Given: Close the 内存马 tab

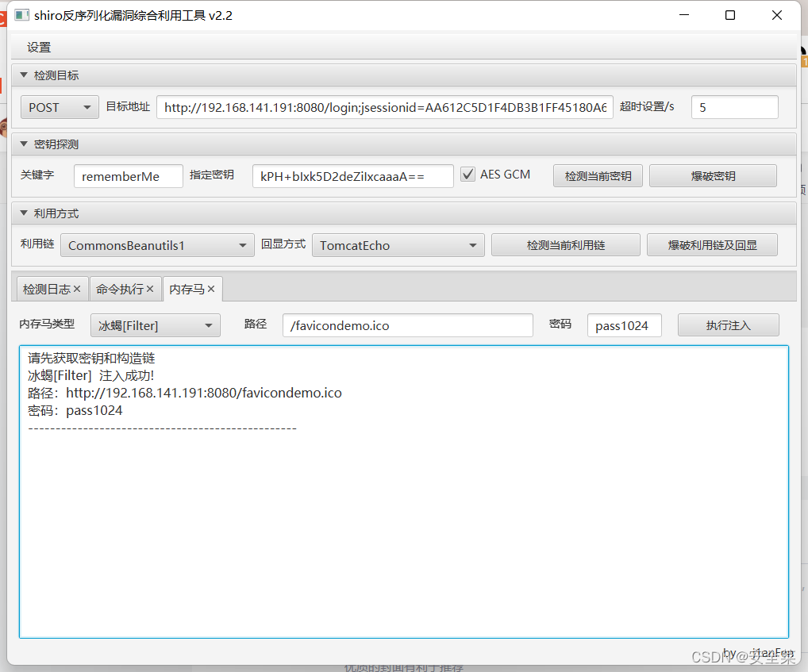Looking at the screenshot, I should [211, 289].
